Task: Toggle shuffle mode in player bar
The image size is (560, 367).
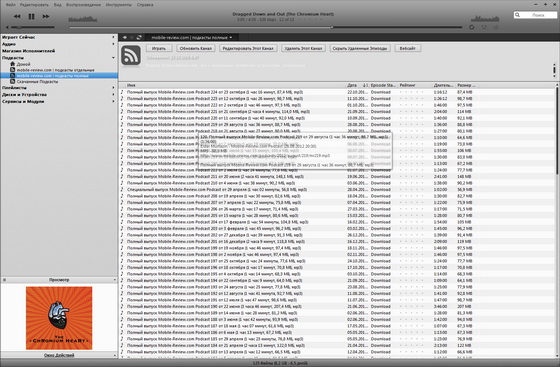Action: (484, 27)
